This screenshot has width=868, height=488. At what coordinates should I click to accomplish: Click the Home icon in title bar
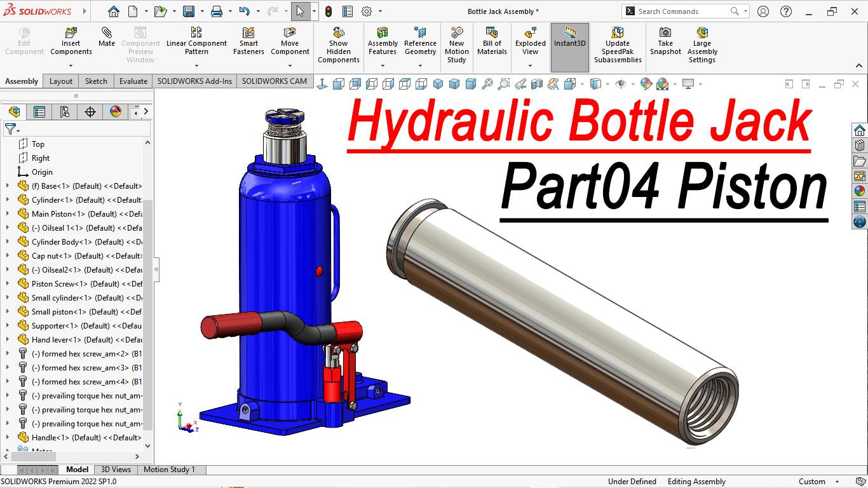pos(113,11)
